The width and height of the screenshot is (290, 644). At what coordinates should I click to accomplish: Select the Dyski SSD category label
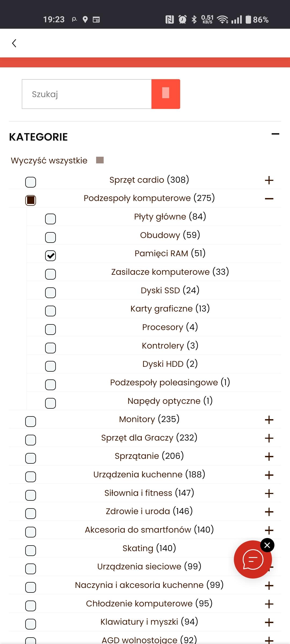[170, 290]
